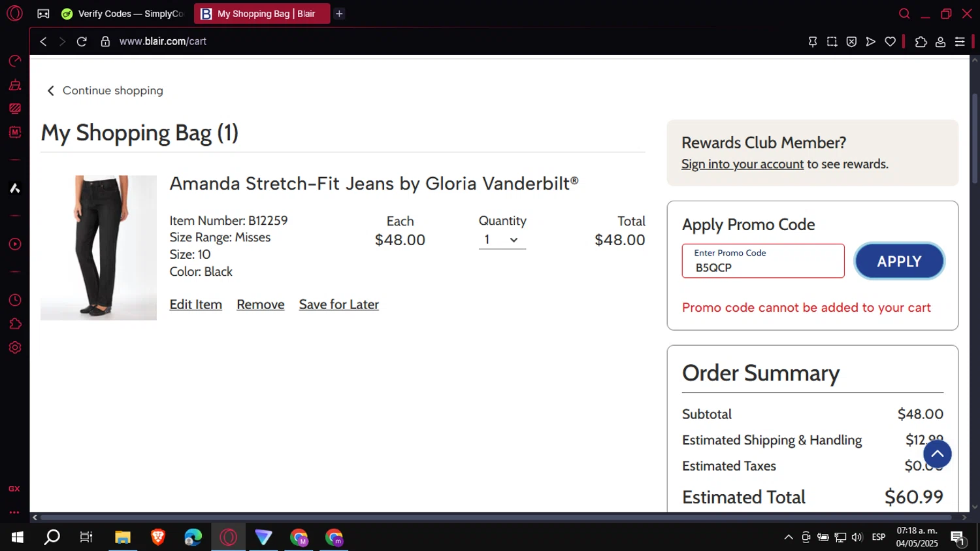Click the Enter Promo Code field
This screenshot has height=551, width=980.
762,261
